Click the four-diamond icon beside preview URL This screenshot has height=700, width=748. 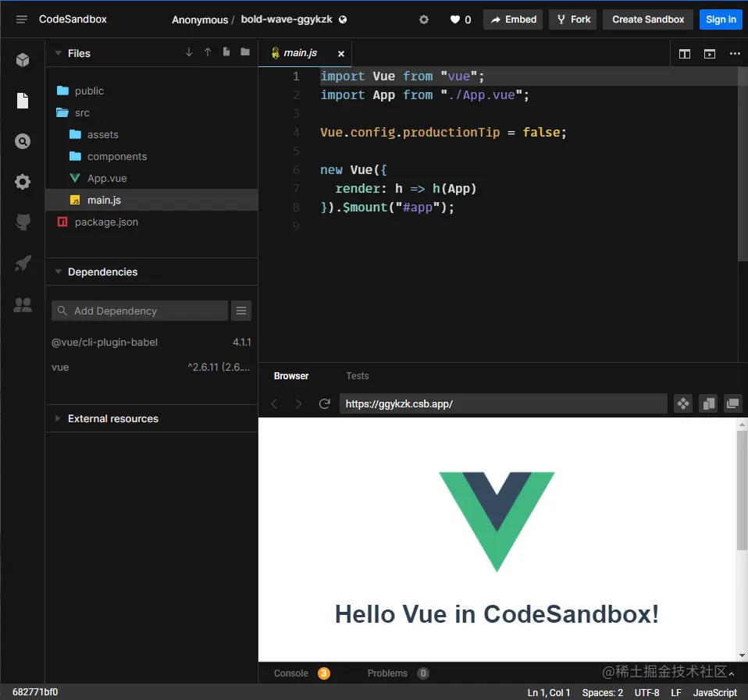pyautogui.click(x=683, y=404)
